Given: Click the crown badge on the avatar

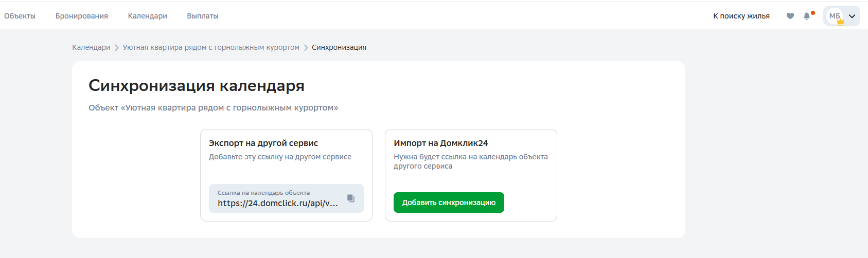Looking at the screenshot, I should 841,22.
